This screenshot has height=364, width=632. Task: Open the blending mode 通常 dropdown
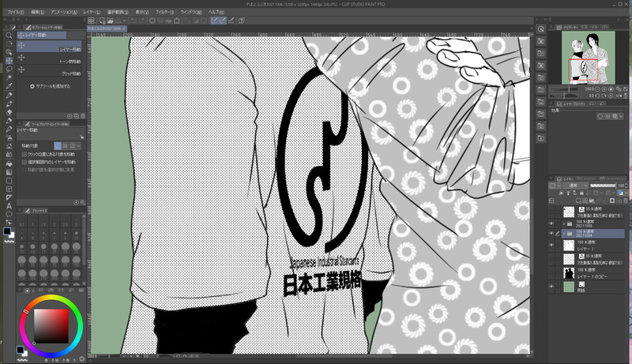(x=577, y=186)
